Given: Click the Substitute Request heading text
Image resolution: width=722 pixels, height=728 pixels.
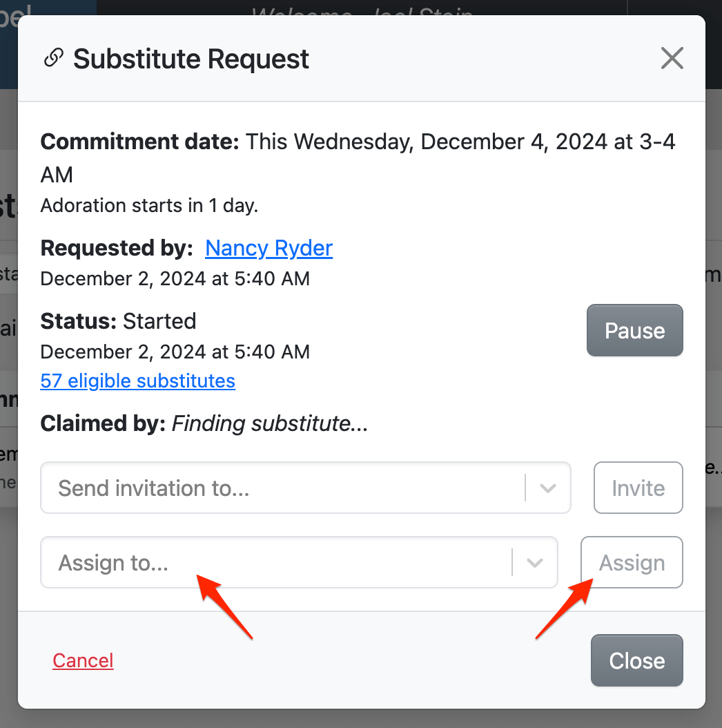Looking at the screenshot, I should (191, 59).
